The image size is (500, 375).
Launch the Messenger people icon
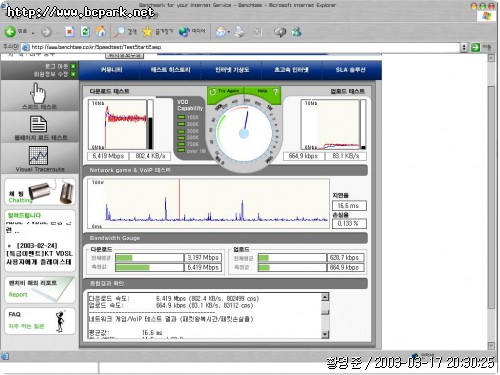coord(296,32)
